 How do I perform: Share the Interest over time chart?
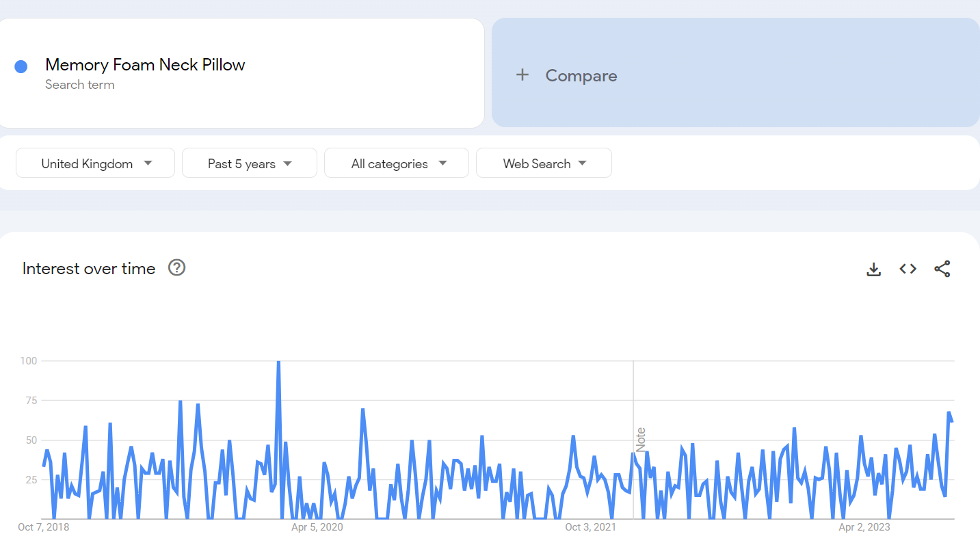[x=942, y=269]
